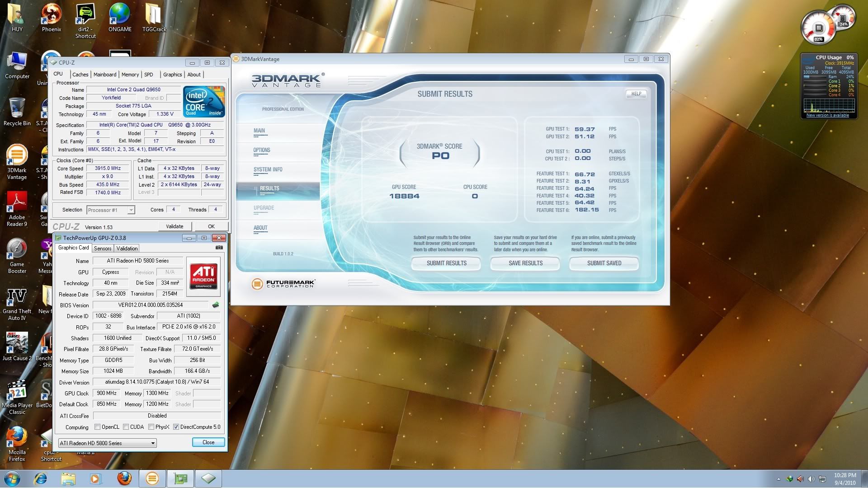This screenshot has height=488, width=868.
Task: Switch to the Mainboard tab in CPU-Z
Action: pyautogui.click(x=105, y=75)
